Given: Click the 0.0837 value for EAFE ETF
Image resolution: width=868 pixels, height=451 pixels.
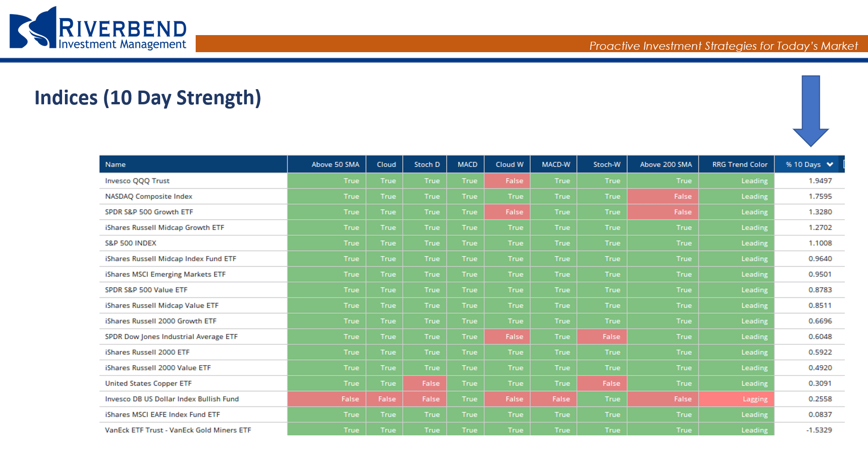Looking at the screenshot, I should coord(820,414).
